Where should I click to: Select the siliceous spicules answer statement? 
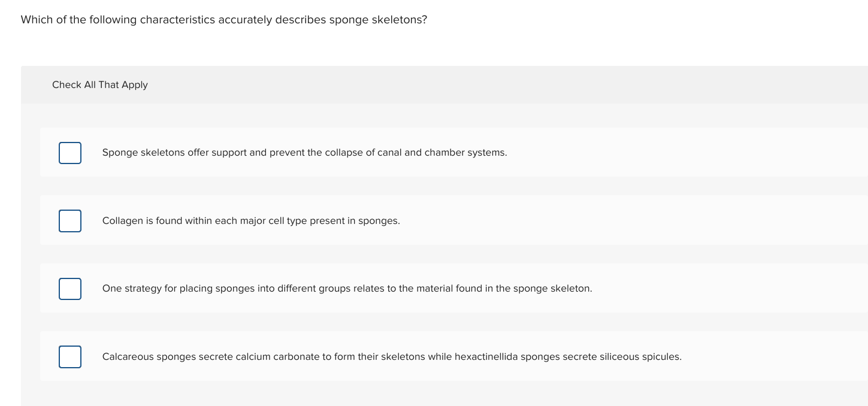coord(392,357)
